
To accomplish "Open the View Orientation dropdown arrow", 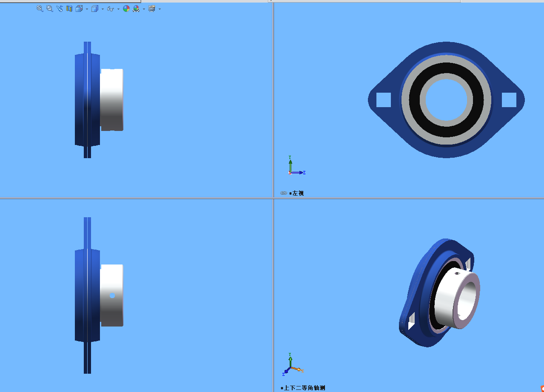I will [x=87, y=9].
